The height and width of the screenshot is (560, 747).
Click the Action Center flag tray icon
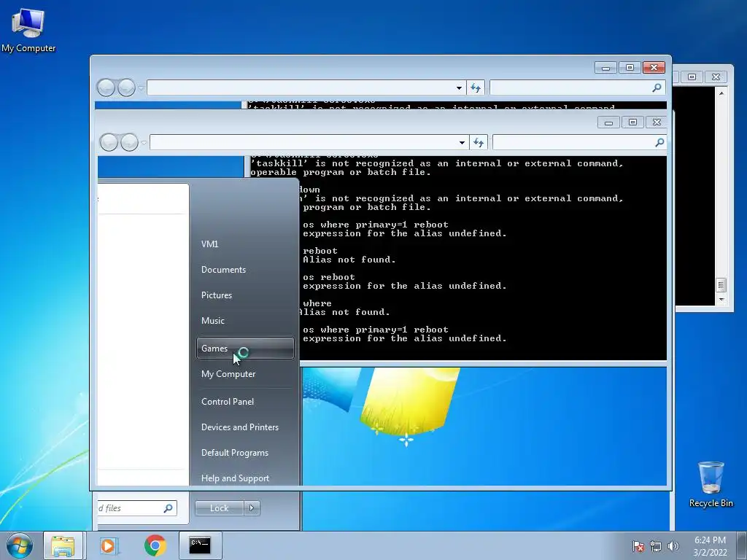[638, 546]
